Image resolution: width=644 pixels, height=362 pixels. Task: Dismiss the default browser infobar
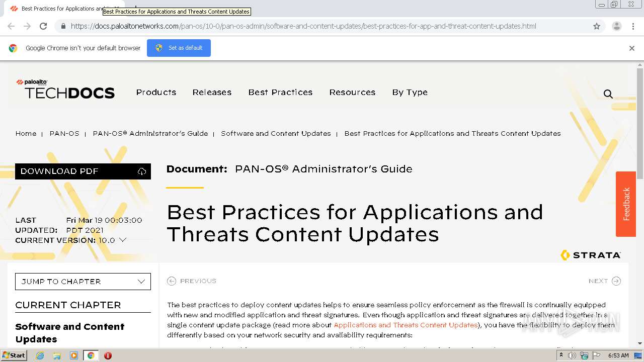632,48
